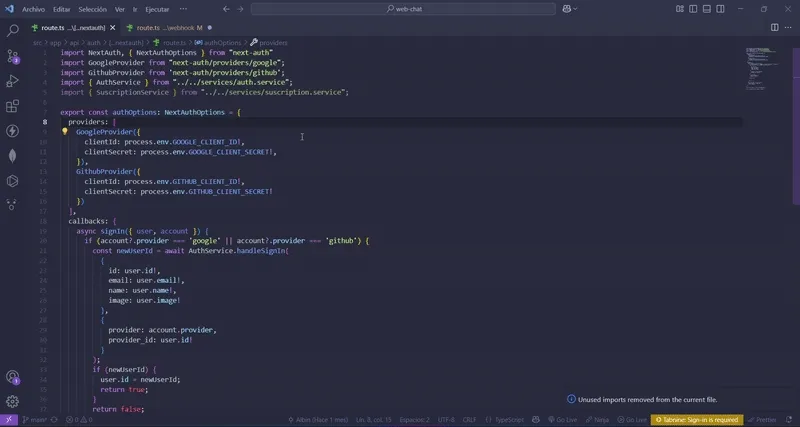Open the 'api' breadcrumb dropdown

(x=74, y=43)
